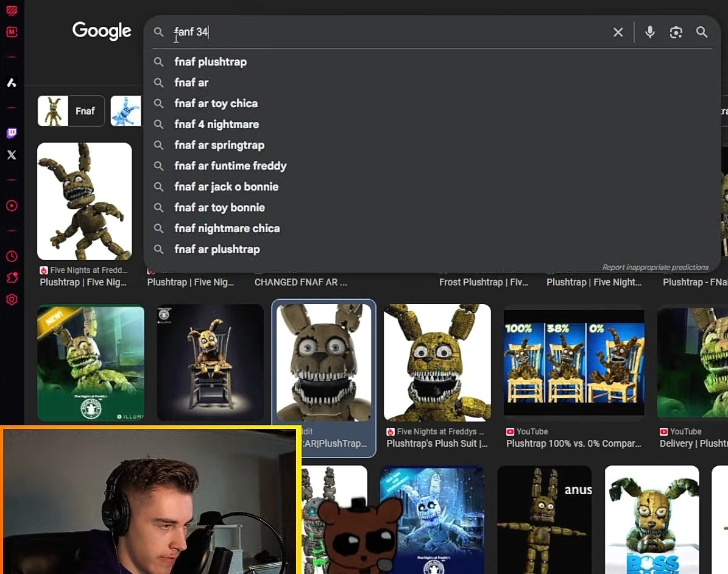
Task: Open 'Frost Plushtrap | Fiv...' result title
Action: (483, 282)
